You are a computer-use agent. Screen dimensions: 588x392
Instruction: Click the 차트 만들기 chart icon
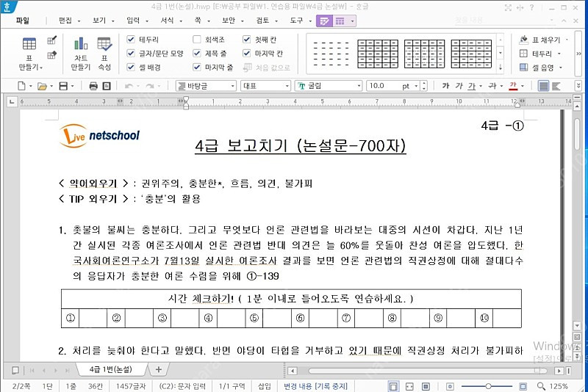pyautogui.click(x=81, y=44)
